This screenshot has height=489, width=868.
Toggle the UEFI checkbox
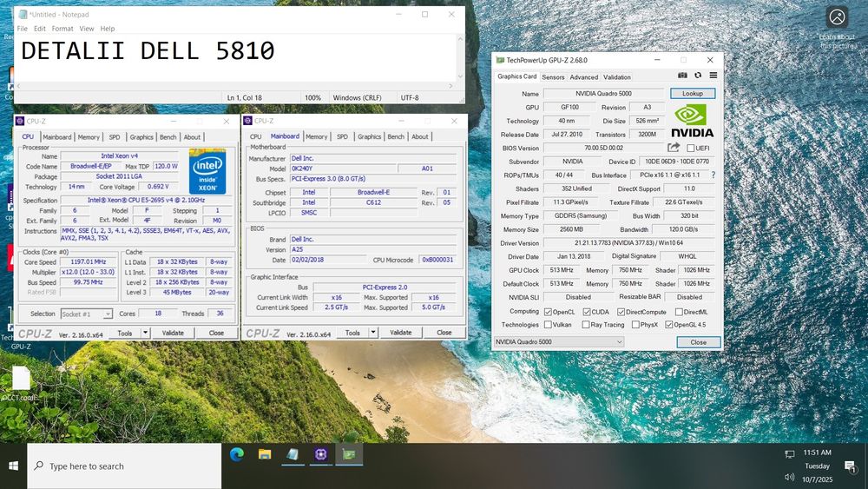click(690, 149)
